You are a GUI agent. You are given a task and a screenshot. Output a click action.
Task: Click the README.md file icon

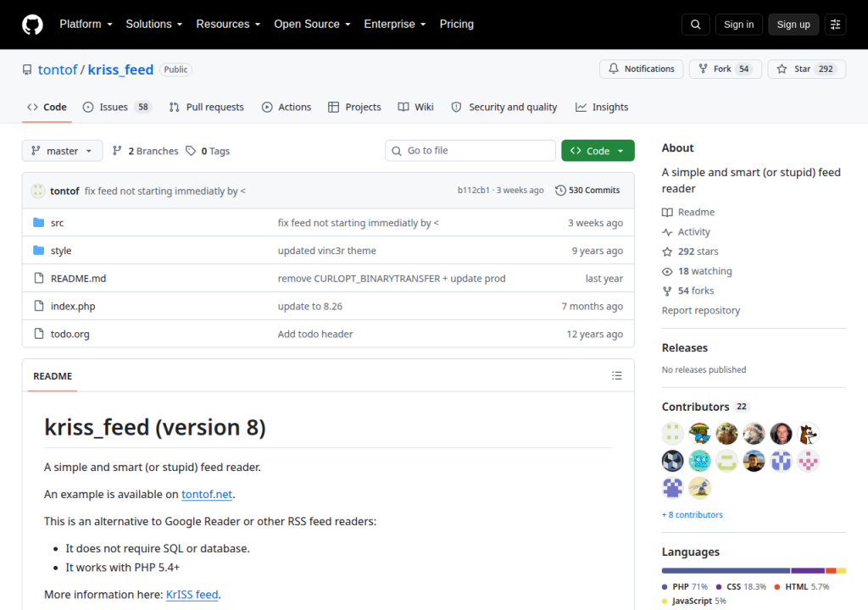[39, 278]
